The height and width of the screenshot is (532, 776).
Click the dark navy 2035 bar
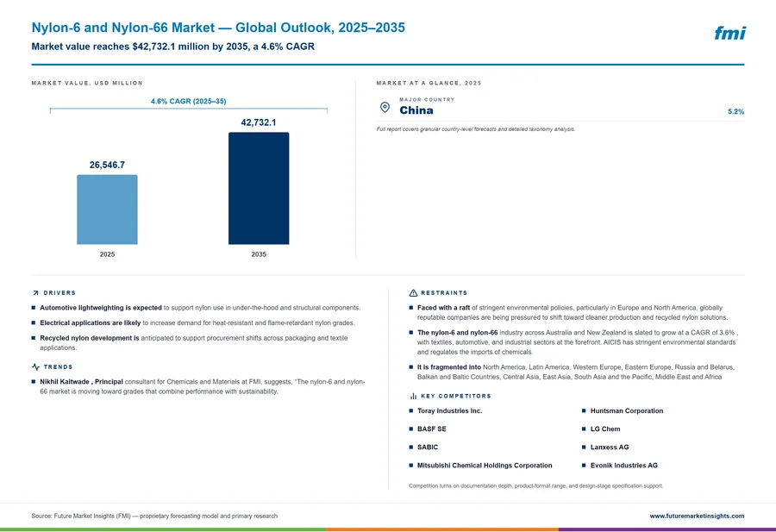click(259, 188)
